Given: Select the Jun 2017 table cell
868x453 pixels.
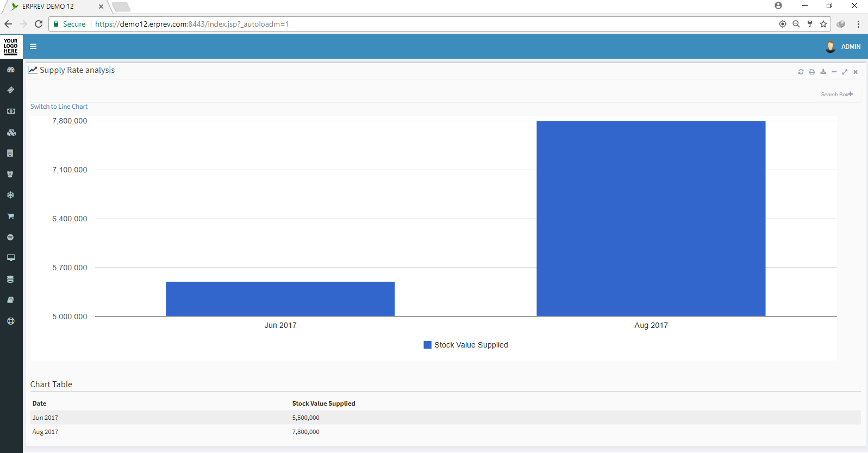Looking at the screenshot, I should tap(45, 418).
